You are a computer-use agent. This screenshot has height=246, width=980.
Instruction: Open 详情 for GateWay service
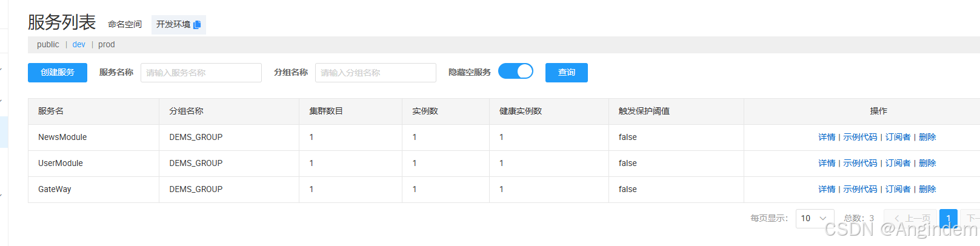(x=827, y=190)
